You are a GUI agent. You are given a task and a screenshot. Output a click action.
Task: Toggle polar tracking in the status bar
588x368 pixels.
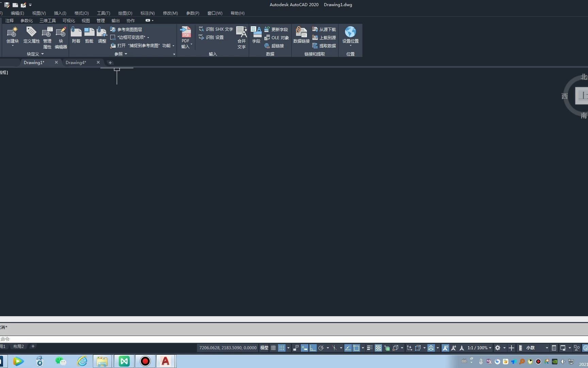(x=321, y=348)
